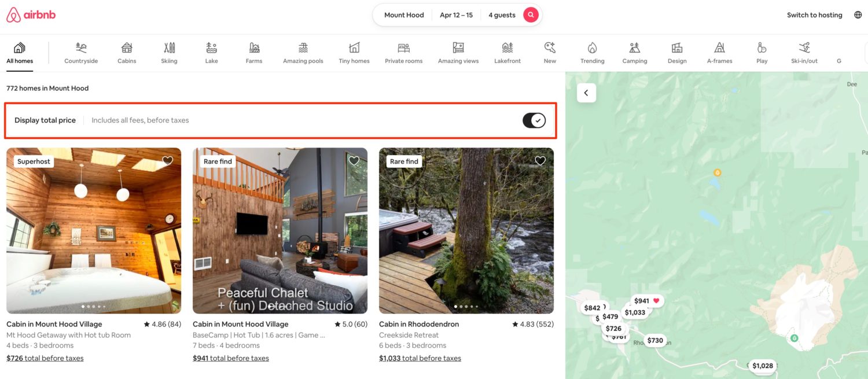Open the Countryside category filter
The height and width of the screenshot is (379, 868).
click(80, 52)
